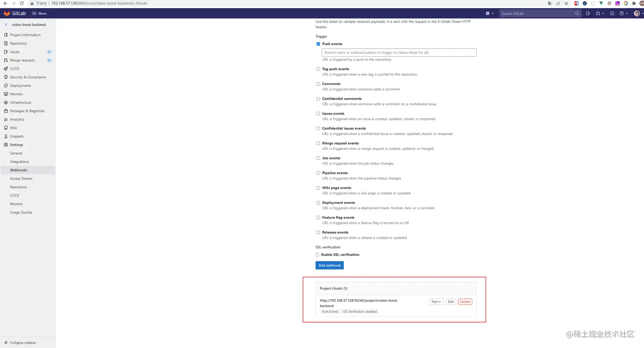Click the Add webhook button
Screen dimensions: 644x348
[330, 265]
